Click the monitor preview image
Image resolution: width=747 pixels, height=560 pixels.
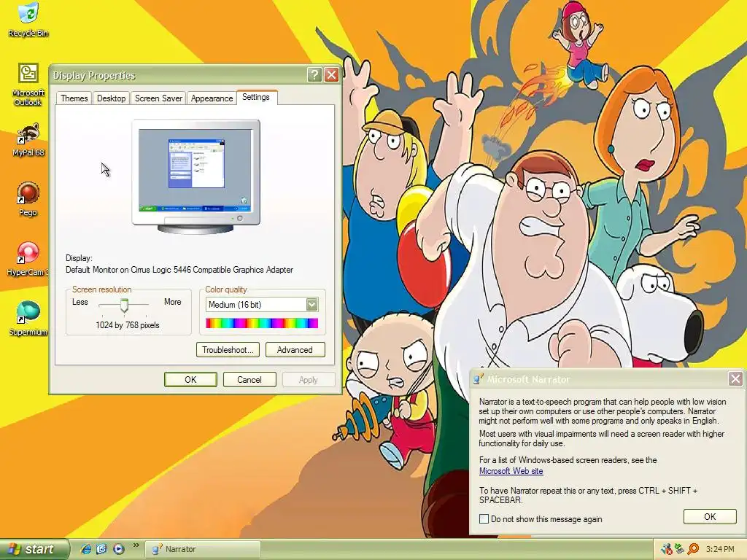[x=196, y=176]
